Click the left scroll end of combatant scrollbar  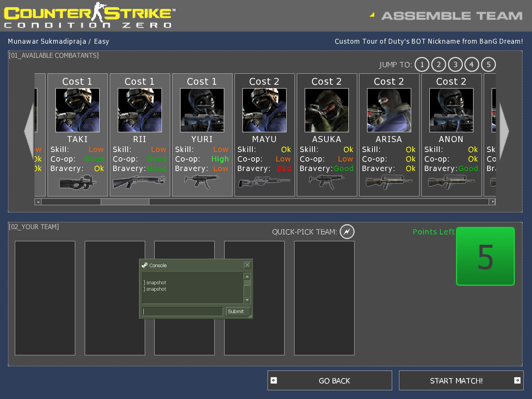click(x=38, y=202)
